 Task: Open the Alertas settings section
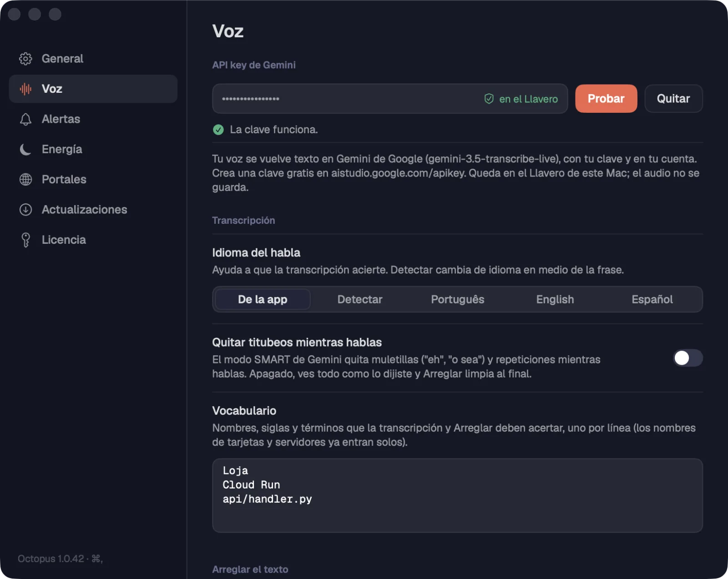click(x=93, y=119)
